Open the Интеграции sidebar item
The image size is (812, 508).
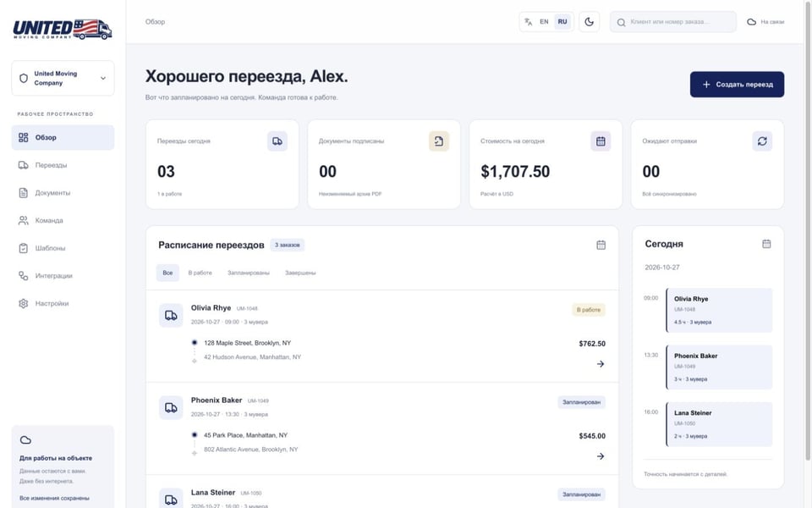coord(63,276)
